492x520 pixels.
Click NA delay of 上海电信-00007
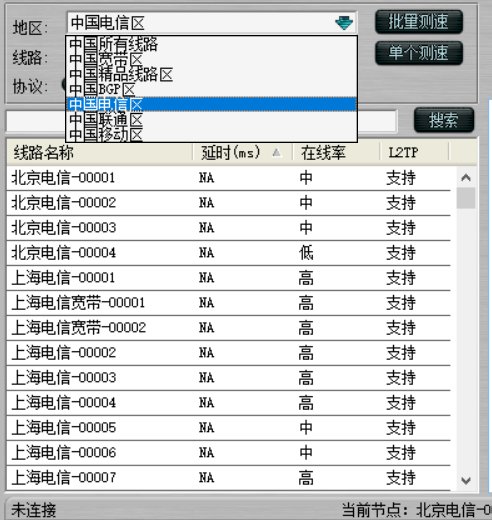tap(206, 478)
